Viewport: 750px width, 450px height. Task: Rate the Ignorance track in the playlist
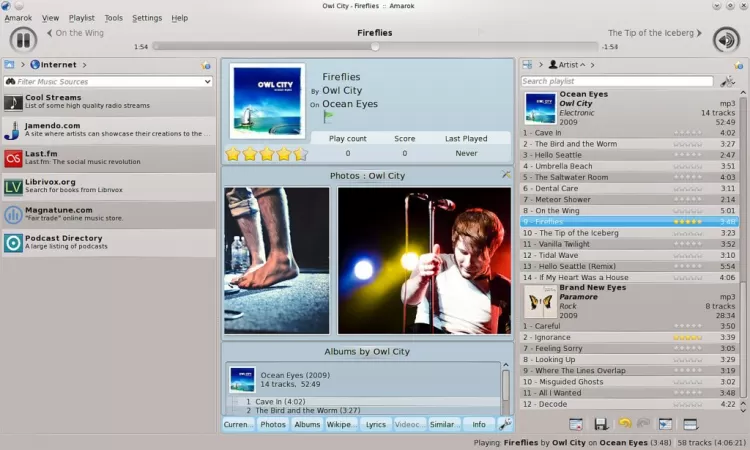[687, 338]
